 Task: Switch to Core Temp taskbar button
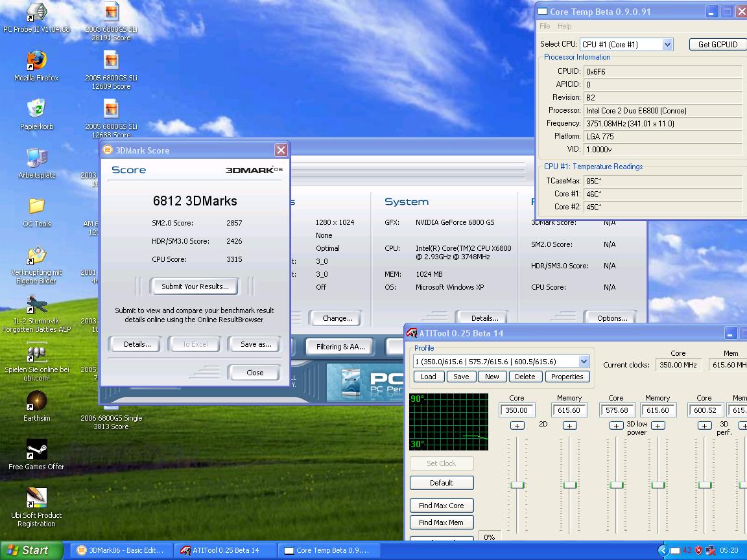[x=329, y=550]
